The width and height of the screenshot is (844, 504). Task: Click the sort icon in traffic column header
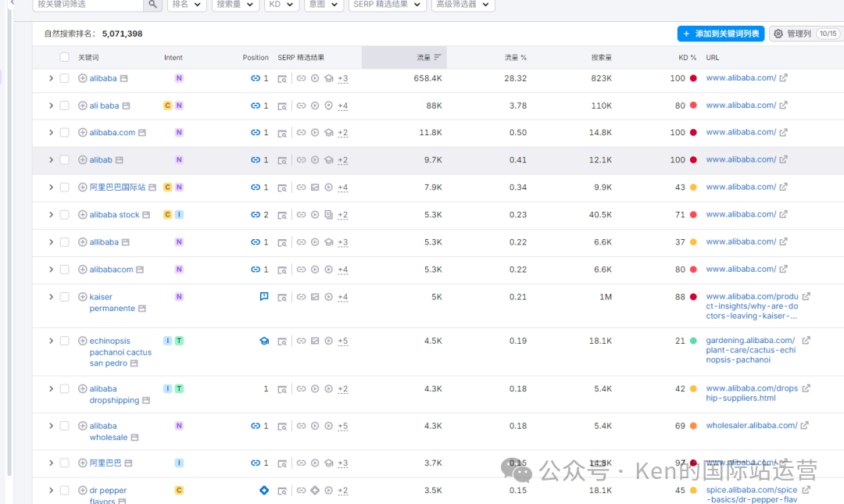437,57
